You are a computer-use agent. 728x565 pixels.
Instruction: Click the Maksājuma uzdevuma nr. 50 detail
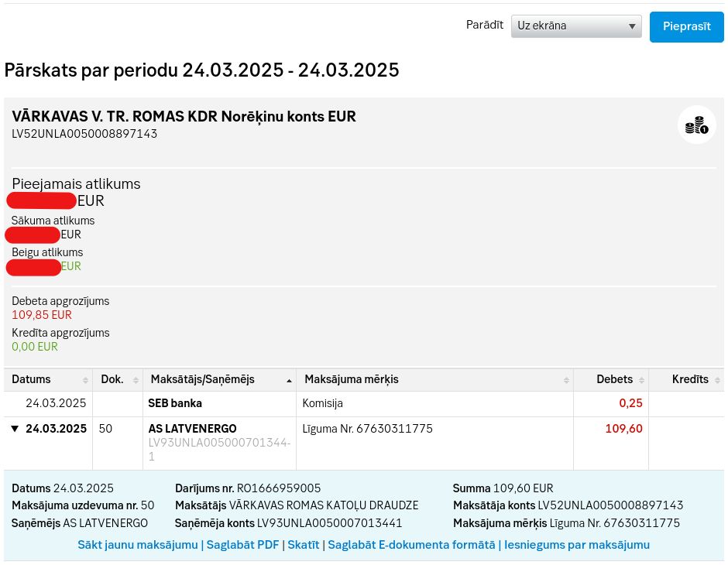(83, 505)
